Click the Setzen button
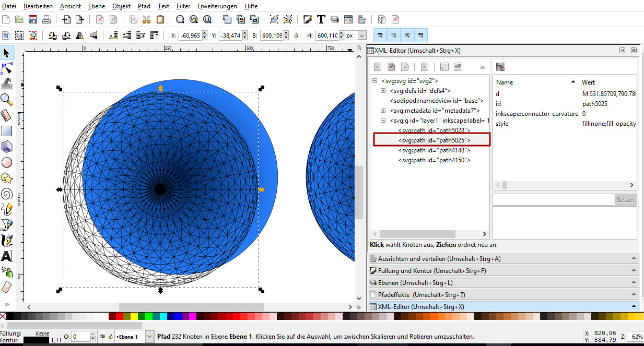The width and height of the screenshot is (644, 346). click(625, 200)
